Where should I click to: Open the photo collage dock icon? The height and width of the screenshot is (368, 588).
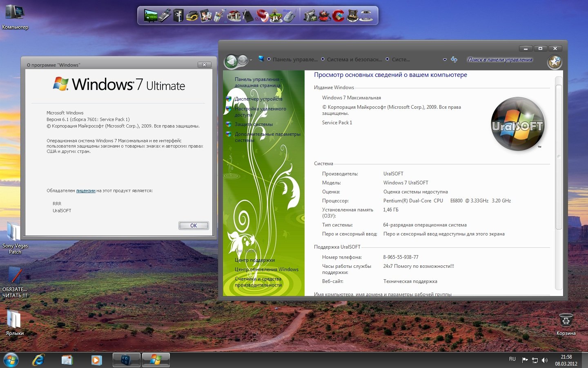[206, 16]
